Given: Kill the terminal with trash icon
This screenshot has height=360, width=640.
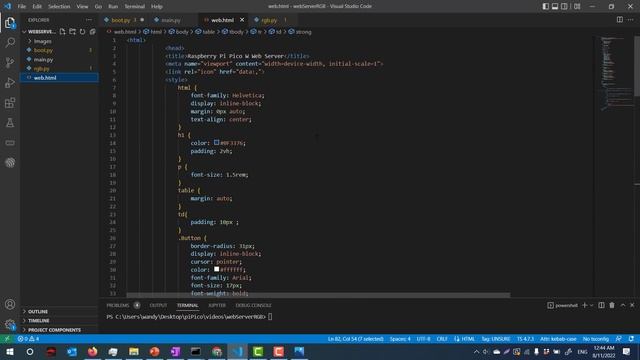Looking at the screenshot, I should point(612,305).
